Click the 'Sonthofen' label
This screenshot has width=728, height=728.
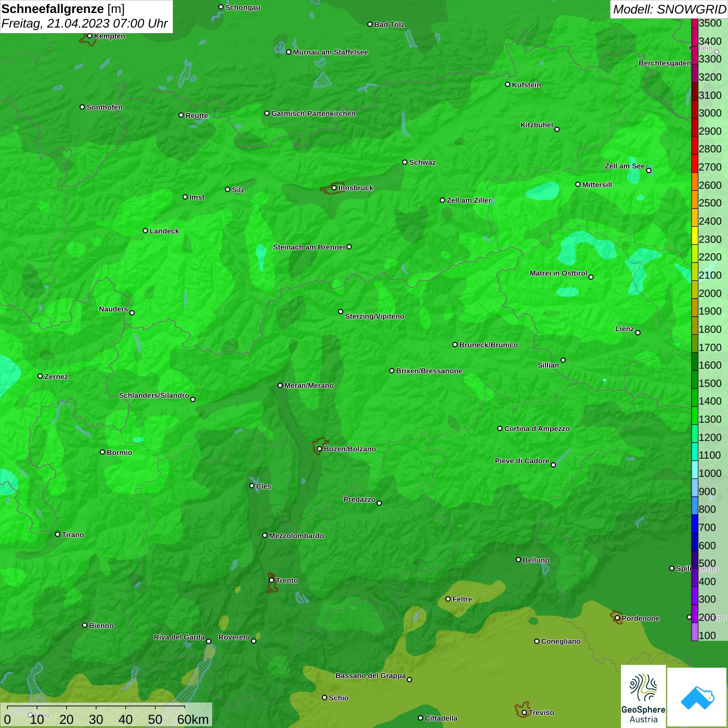pos(105,107)
